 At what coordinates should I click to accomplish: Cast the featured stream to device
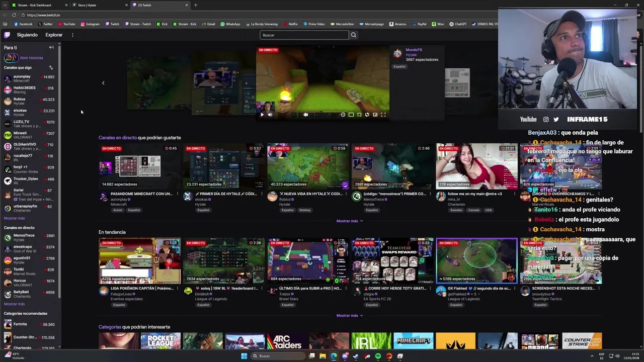359,115
